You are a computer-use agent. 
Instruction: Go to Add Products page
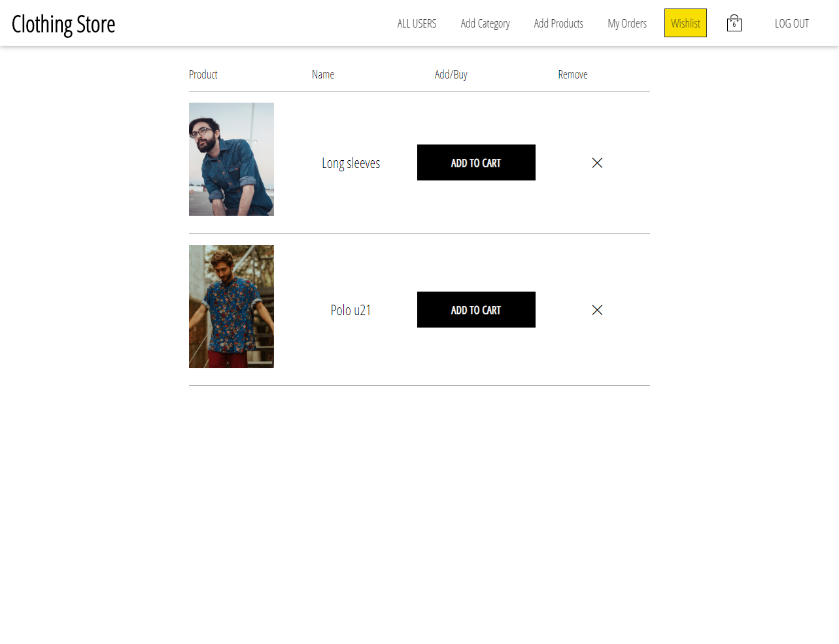(558, 23)
